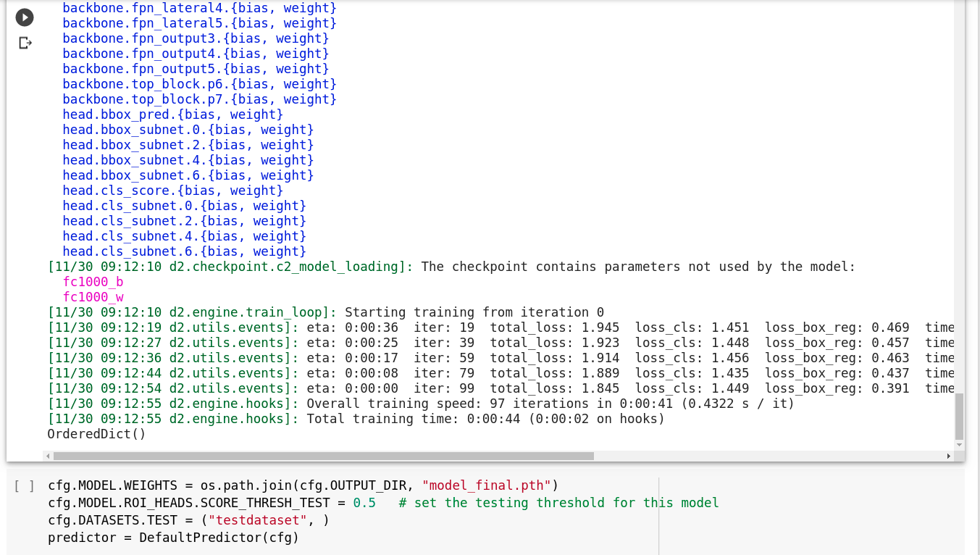Click the open output in new tab icon
Image resolution: width=980 pixels, height=555 pixels.
click(x=25, y=43)
